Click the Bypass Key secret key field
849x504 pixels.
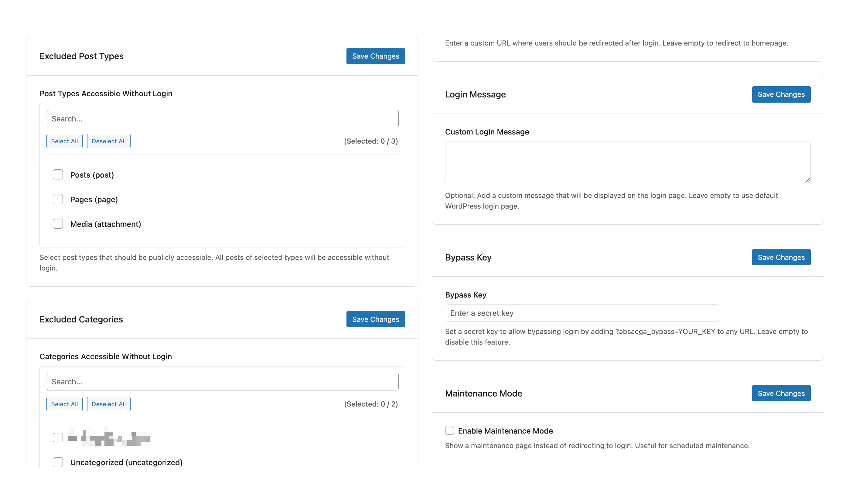point(582,313)
